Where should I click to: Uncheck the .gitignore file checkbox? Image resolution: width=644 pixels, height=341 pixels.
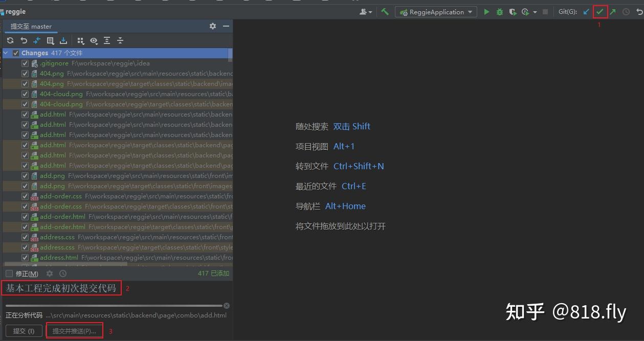pos(25,63)
